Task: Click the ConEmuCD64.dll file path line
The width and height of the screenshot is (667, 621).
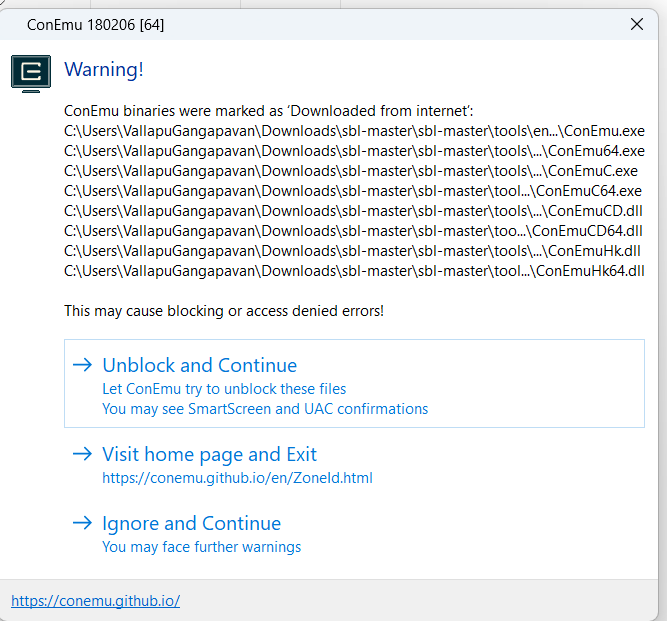Action: [353, 231]
